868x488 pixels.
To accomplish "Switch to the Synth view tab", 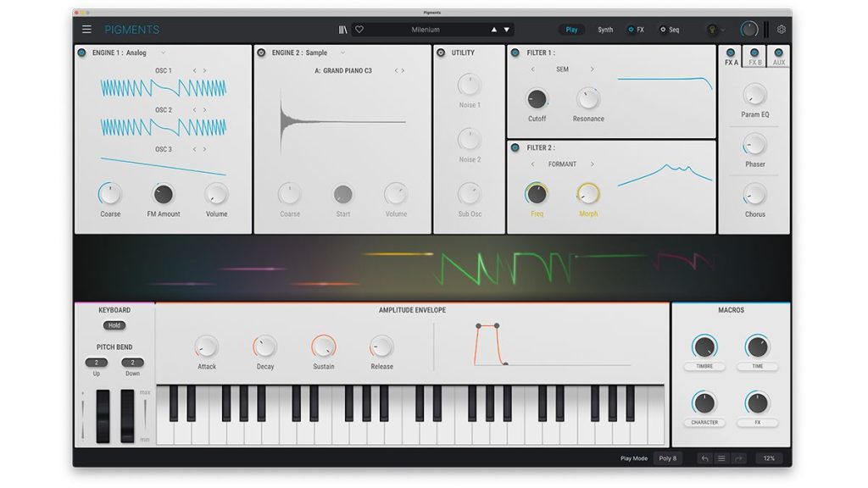I will click(x=604, y=30).
